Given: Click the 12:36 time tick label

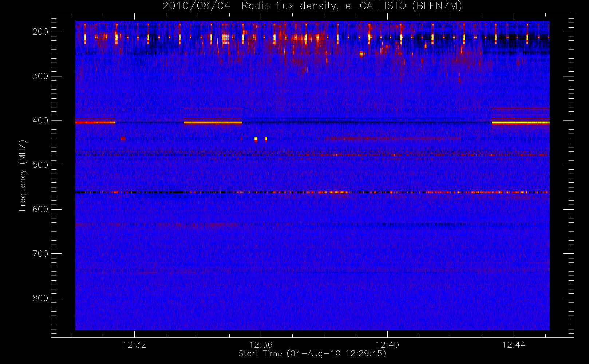Looking at the screenshot, I should (261, 345).
